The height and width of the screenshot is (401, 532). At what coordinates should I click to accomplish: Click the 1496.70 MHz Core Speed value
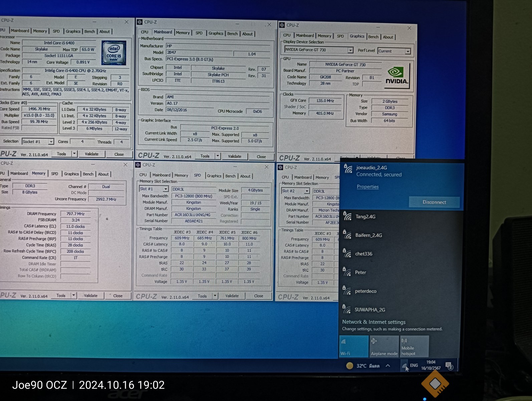(x=39, y=109)
